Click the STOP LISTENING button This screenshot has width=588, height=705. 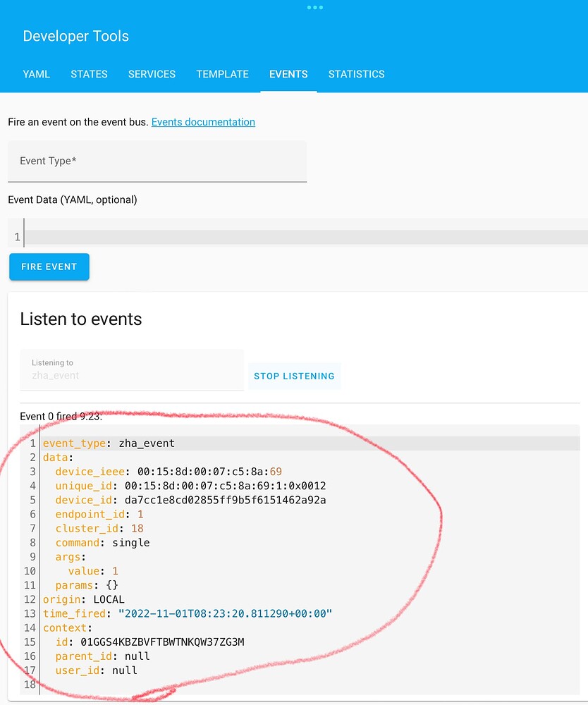(x=294, y=376)
